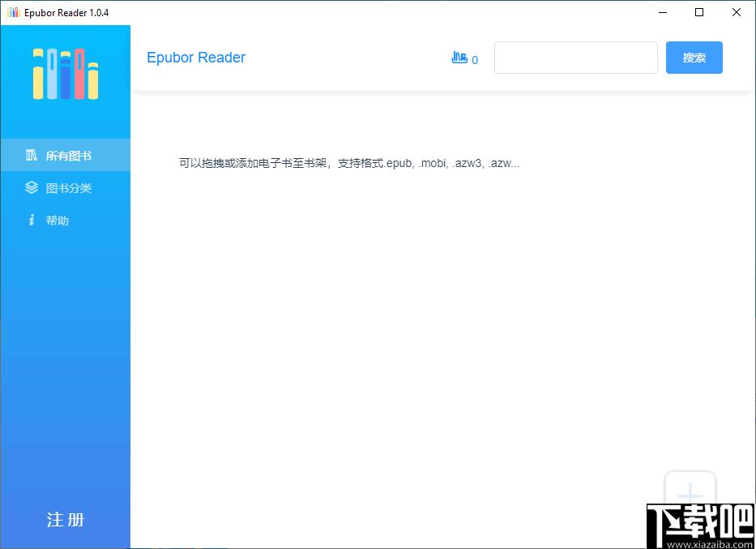This screenshot has height=549, width=756.
Task: Focus the book search input field
Action: (575, 58)
